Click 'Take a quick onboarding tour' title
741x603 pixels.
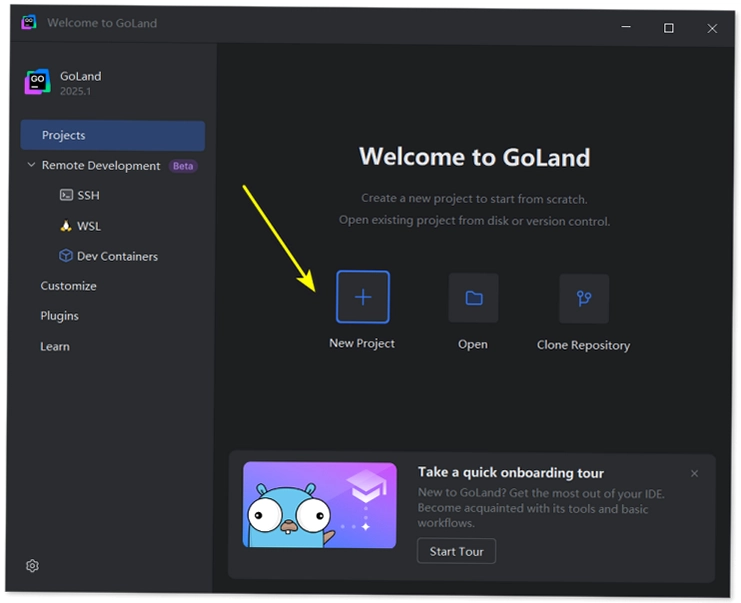tap(511, 473)
